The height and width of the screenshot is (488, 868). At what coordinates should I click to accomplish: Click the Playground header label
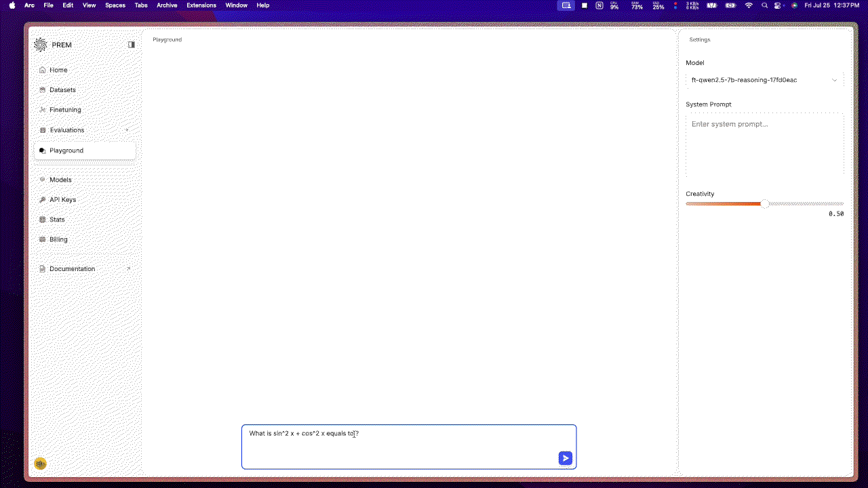[167, 39]
